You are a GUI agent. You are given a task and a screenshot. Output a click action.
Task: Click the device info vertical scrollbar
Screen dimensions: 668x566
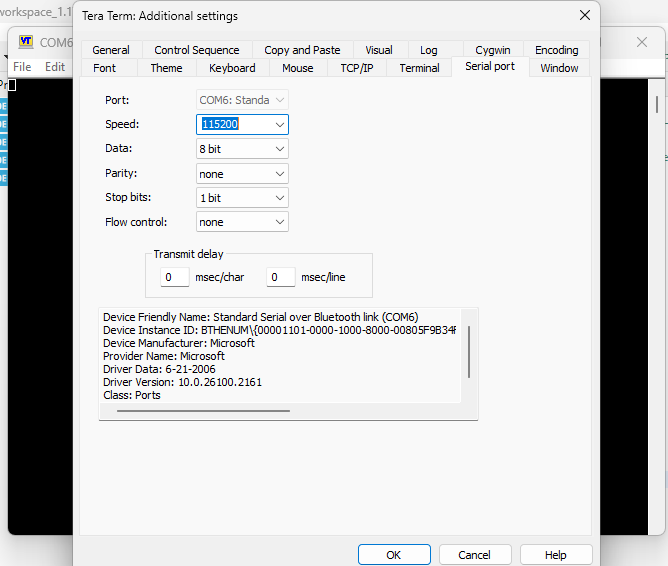[x=469, y=352]
